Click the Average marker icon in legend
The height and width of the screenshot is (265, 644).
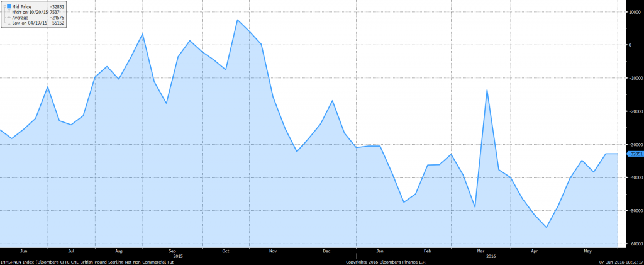pos(9,18)
